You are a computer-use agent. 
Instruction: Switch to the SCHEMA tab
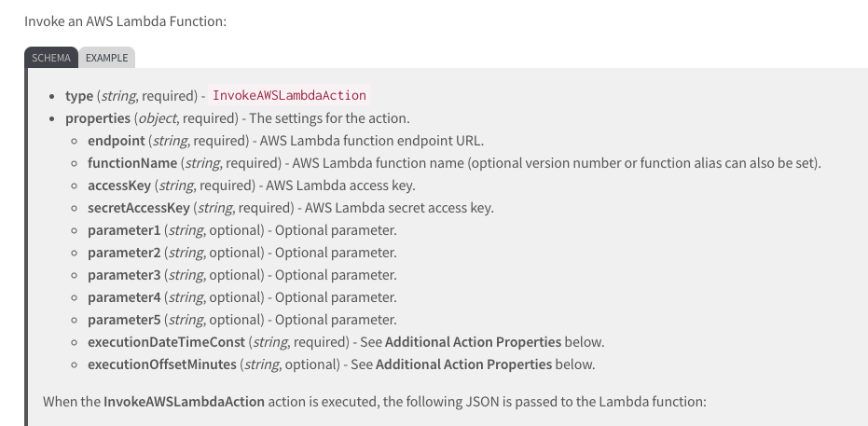[x=51, y=58]
